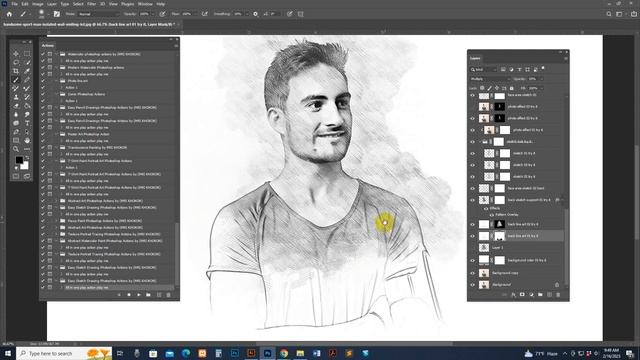
Task: Enable airbrush-style build-up effects
Action: 204,14
